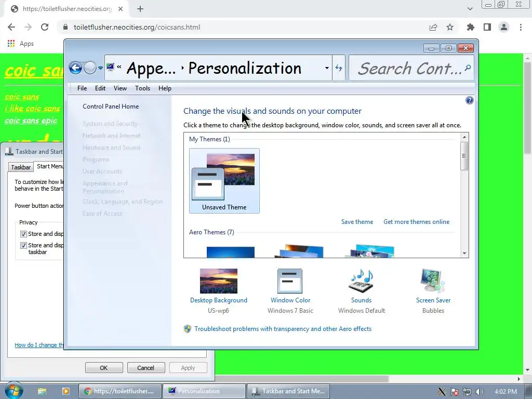532x399 pixels.
Task: Click the coic sans epic link on webpage
Action: (x=31, y=121)
